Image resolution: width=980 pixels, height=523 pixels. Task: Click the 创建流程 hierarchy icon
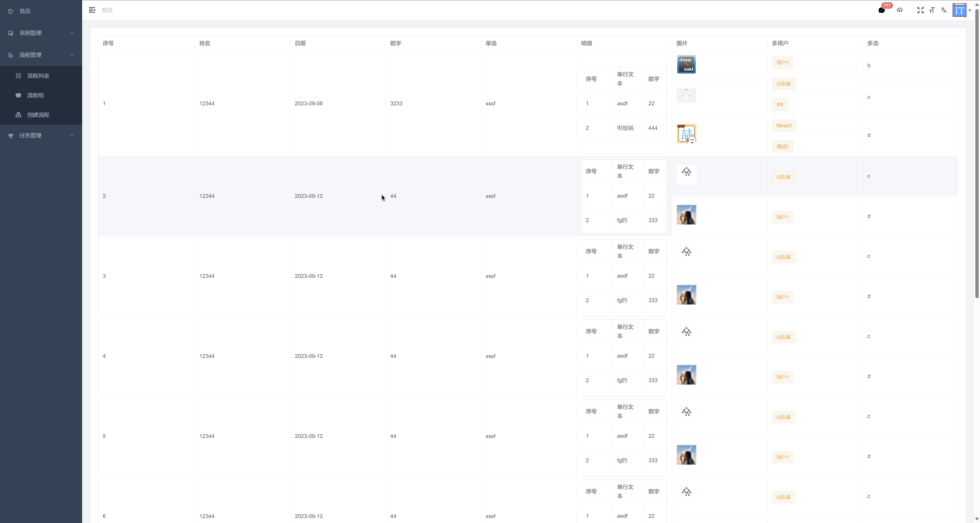click(x=18, y=115)
